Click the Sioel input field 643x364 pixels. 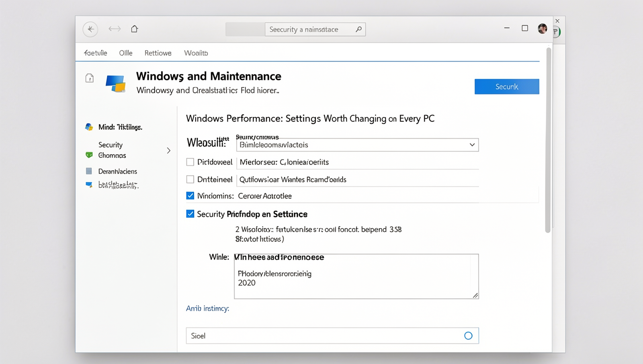(x=332, y=335)
